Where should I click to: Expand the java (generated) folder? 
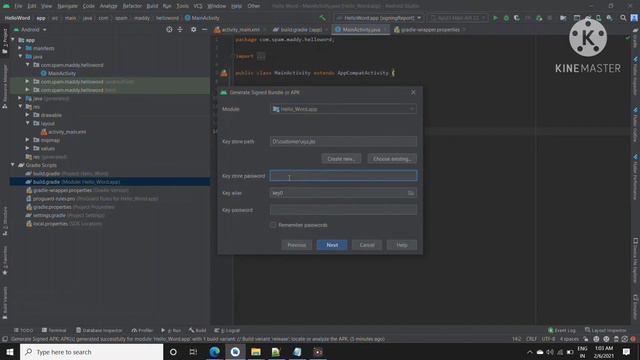tap(20, 98)
